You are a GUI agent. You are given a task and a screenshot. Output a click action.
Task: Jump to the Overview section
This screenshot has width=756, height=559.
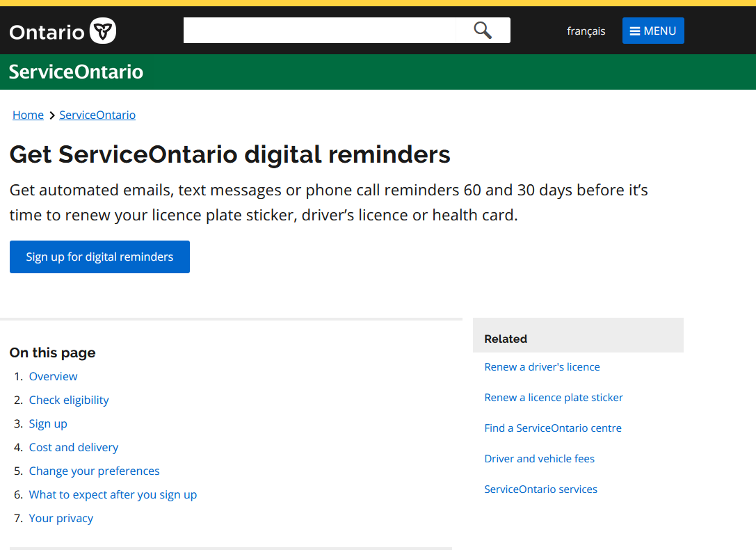pyautogui.click(x=53, y=376)
